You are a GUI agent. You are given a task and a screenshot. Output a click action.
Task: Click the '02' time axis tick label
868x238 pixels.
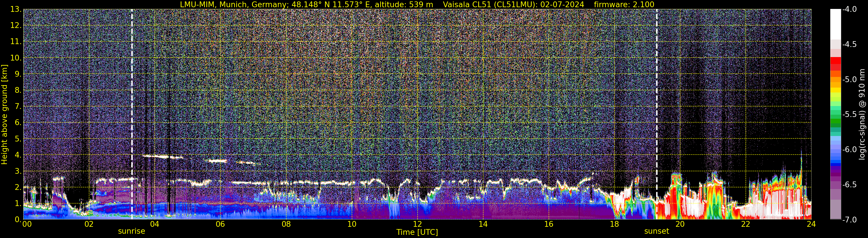click(x=89, y=224)
